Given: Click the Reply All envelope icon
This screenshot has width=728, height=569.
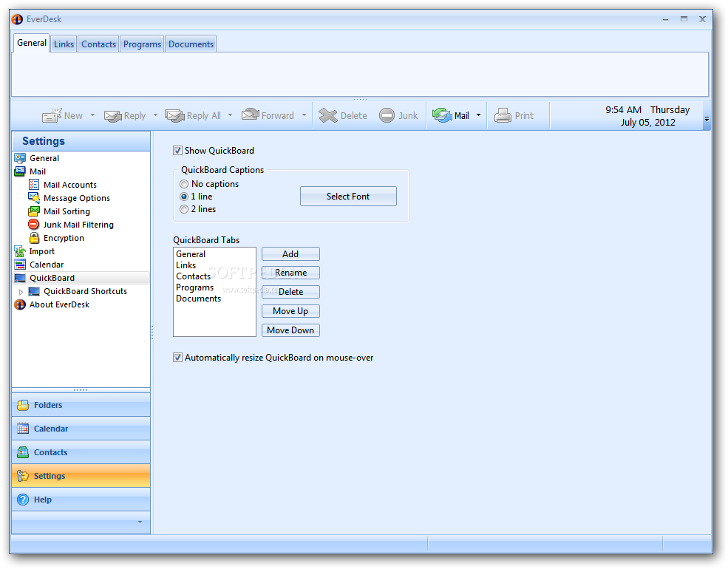Looking at the screenshot, I should pyautogui.click(x=174, y=115).
